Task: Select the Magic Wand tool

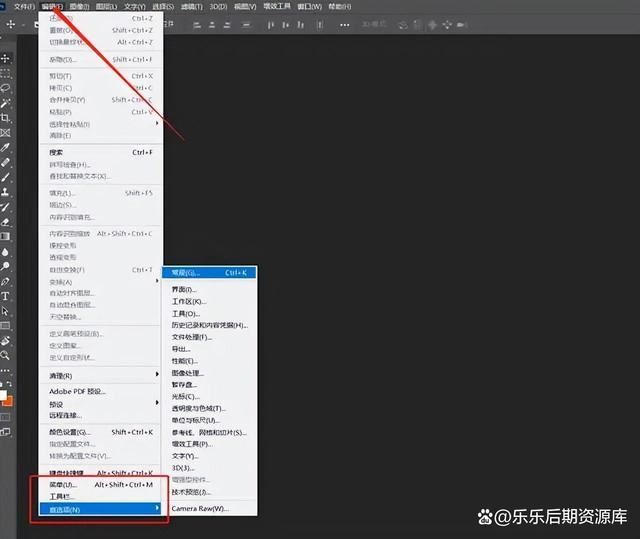Action: click(6, 102)
